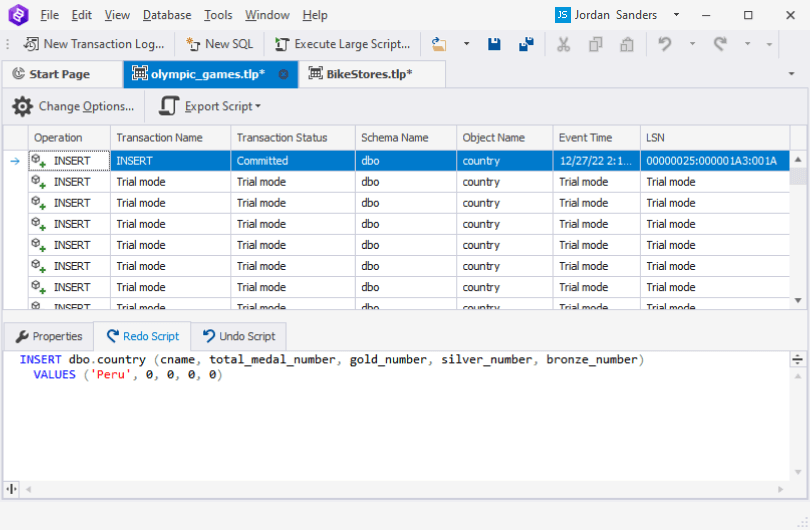Expand the Open File dropdown arrow
This screenshot has width=810, height=530.
coord(466,44)
